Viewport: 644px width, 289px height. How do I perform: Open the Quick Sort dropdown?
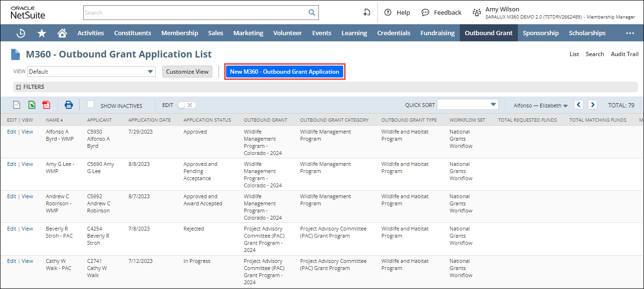pyautogui.click(x=467, y=105)
